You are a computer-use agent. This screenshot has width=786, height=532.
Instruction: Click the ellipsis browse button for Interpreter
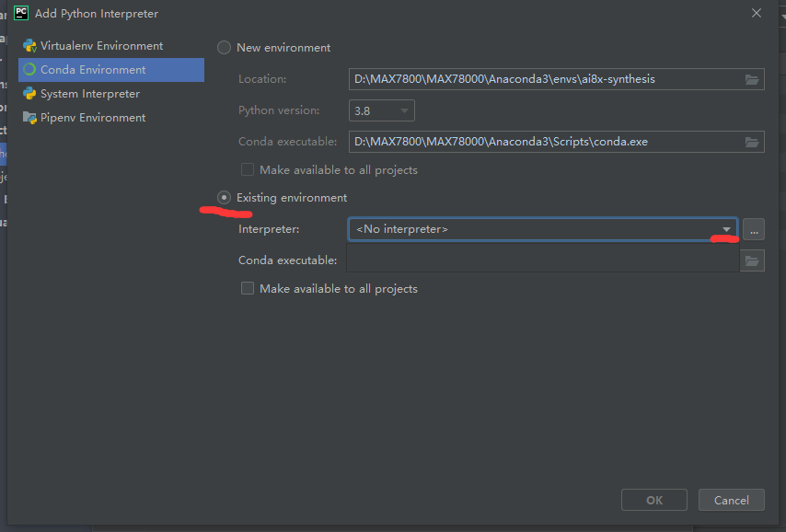(x=753, y=230)
